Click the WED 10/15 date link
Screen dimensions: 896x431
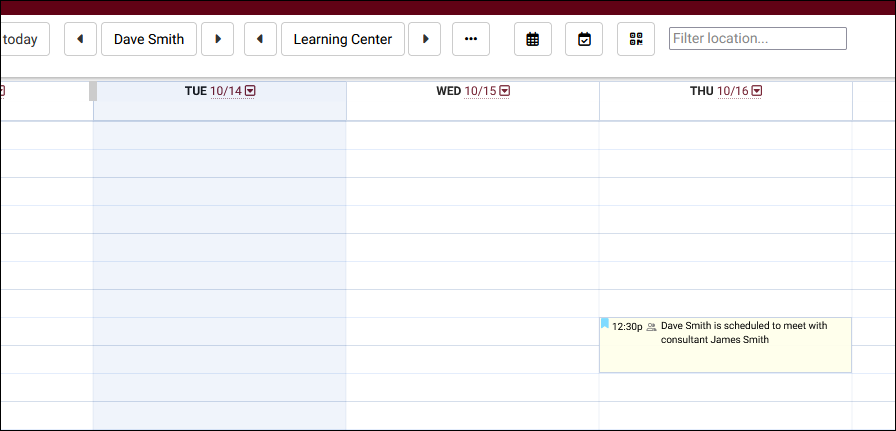point(480,91)
